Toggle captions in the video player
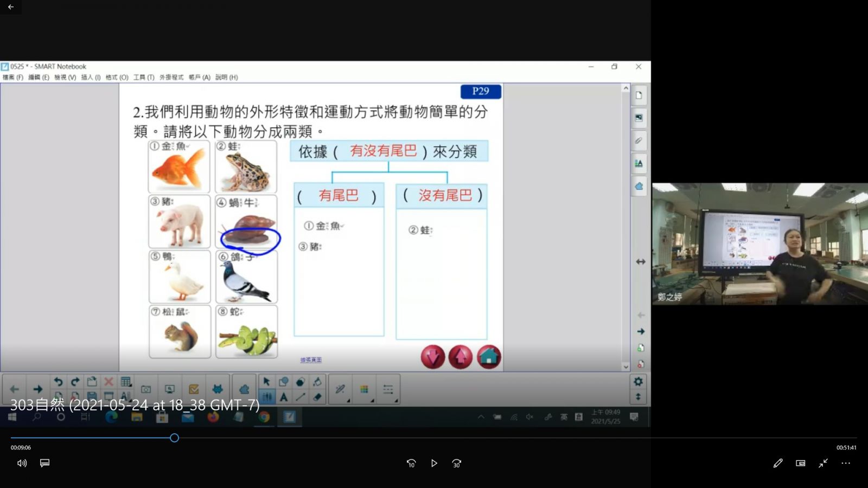 pyautogui.click(x=45, y=463)
